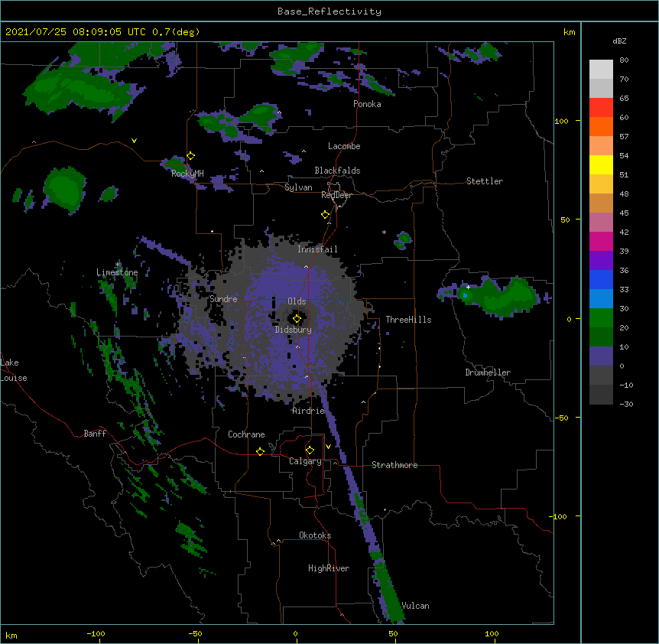
Task: Click the -100 tick on the bottom axis
Action: coord(96,633)
